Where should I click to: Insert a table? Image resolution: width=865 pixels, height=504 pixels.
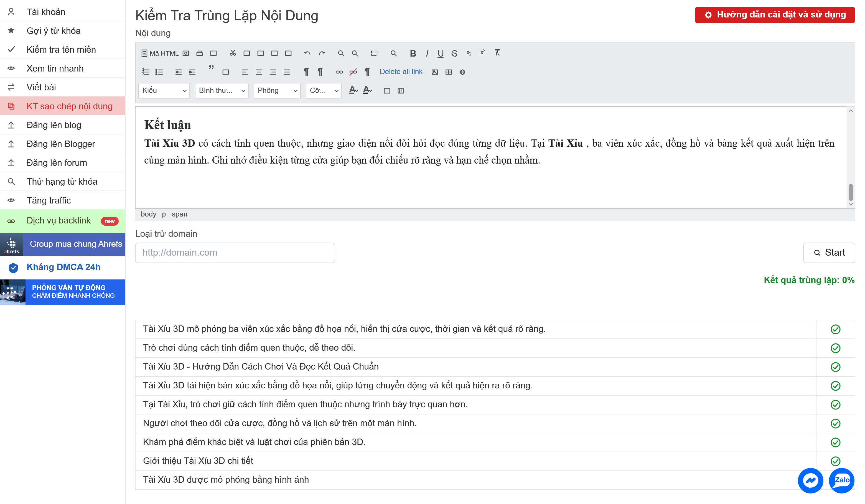(x=449, y=72)
